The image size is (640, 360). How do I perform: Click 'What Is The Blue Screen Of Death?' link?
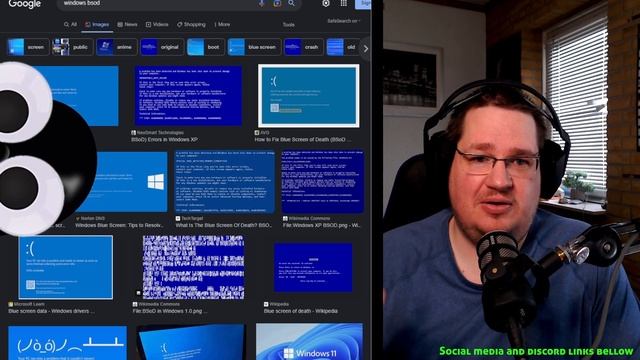[223, 225]
